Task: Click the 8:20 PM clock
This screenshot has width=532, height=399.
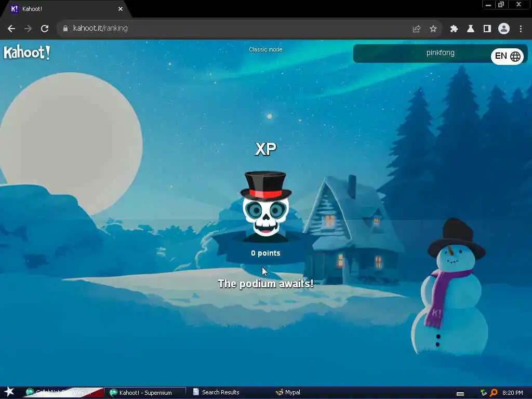Action: (x=513, y=393)
